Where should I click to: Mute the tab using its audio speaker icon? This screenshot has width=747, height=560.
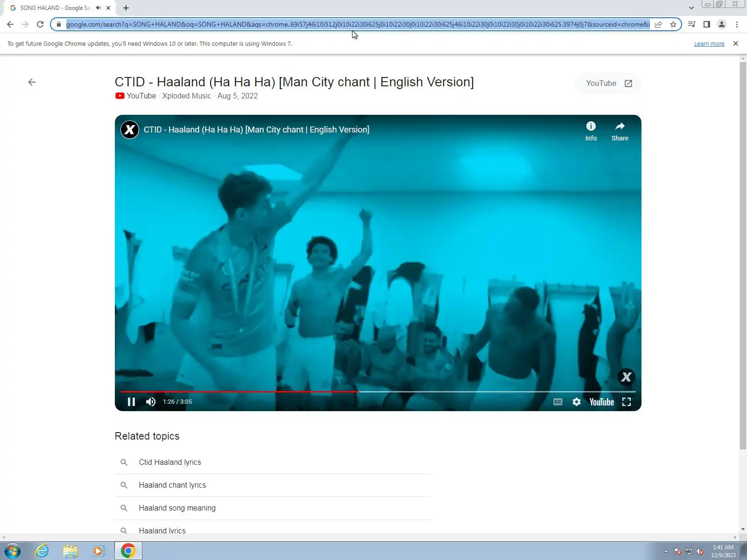click(98, 8)
